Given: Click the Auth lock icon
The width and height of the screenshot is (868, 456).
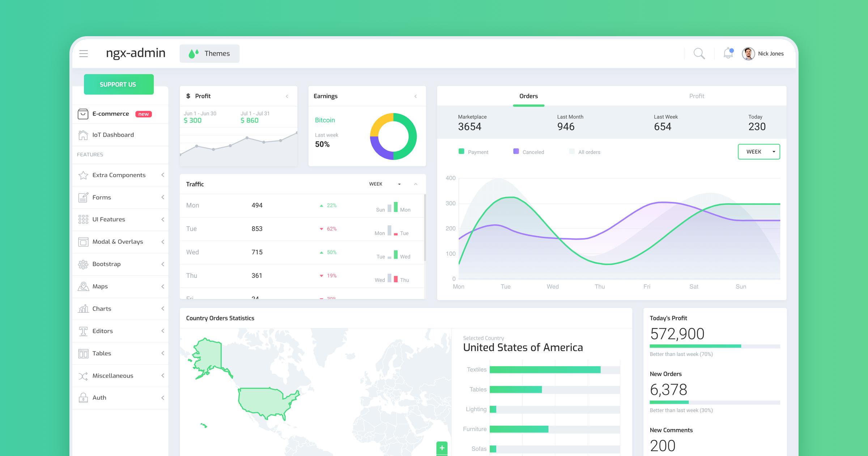Looking at the screenshot, I should [83, 398].
